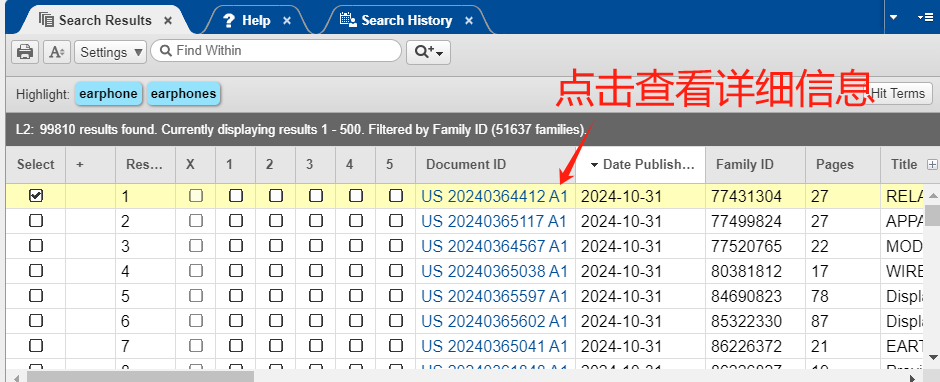This screenshot has width=940, height=382.
Task: Click the printer icon
Action: [x=25, y=52]
